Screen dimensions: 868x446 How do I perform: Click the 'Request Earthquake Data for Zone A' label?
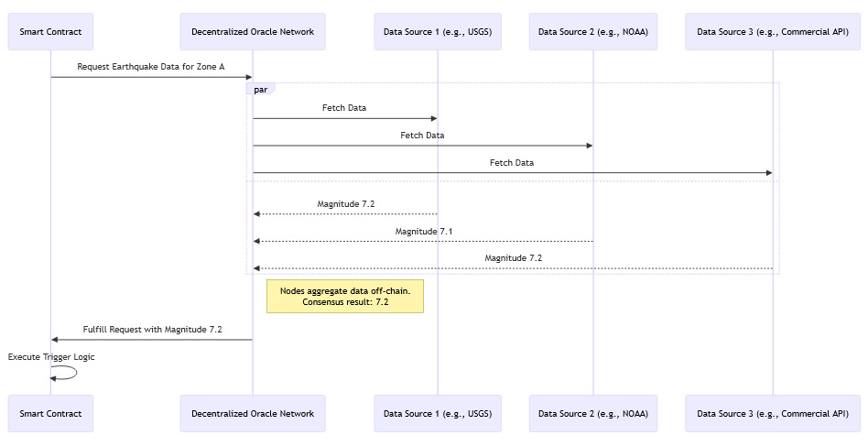click(x=151, y=67)
